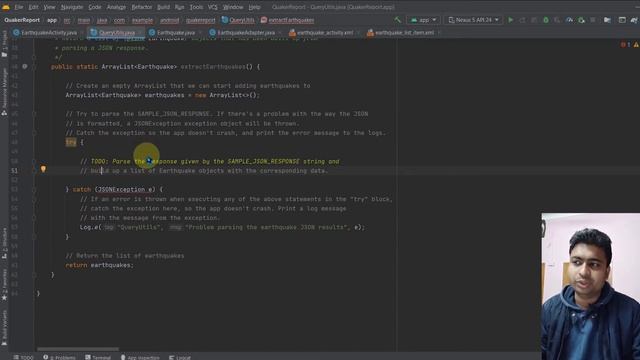Open the File menu
The width and height of the screenshot is (640, 360).
pos(19,7)
